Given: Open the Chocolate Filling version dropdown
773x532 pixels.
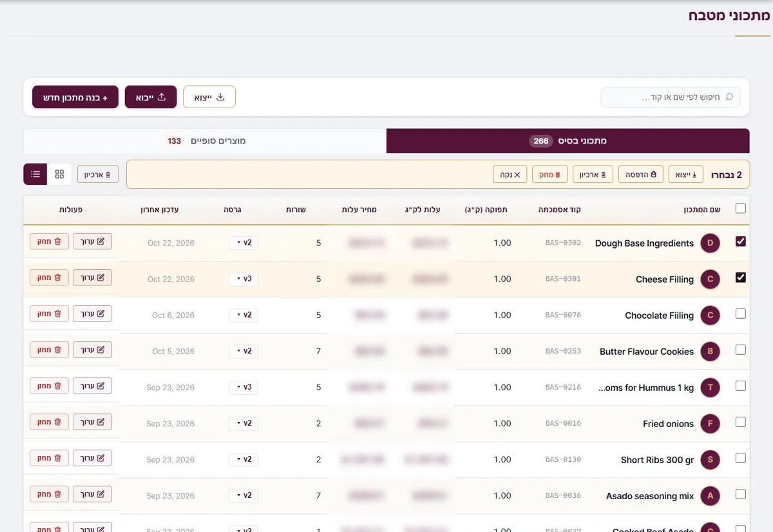Looking at the screenshot, I should (243, 316).
